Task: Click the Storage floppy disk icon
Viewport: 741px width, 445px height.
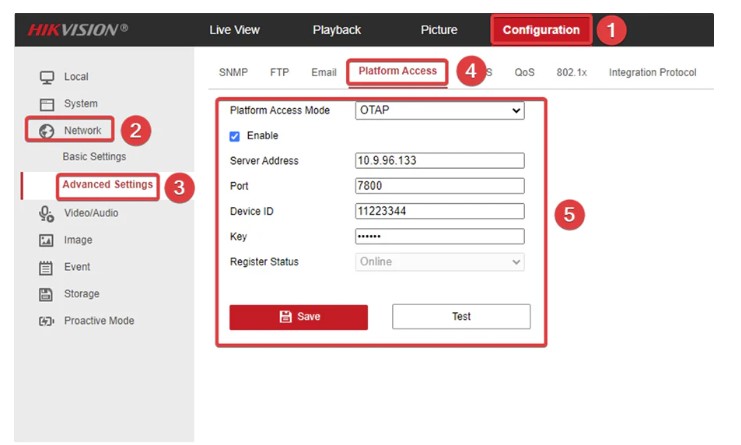Action: click(x=46, y=294)
